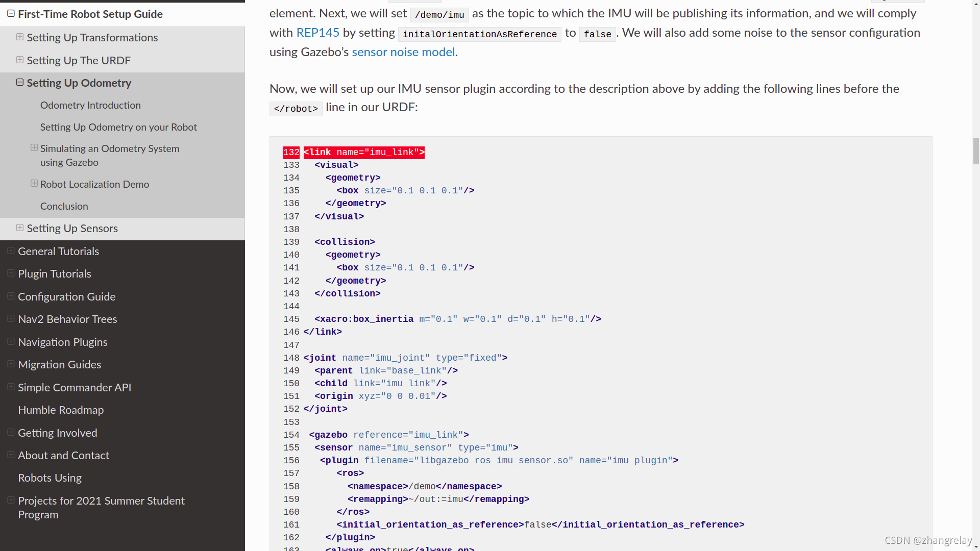
Task: Expand the Setting Up The URDF plus icon
Action: pos(20,60)
